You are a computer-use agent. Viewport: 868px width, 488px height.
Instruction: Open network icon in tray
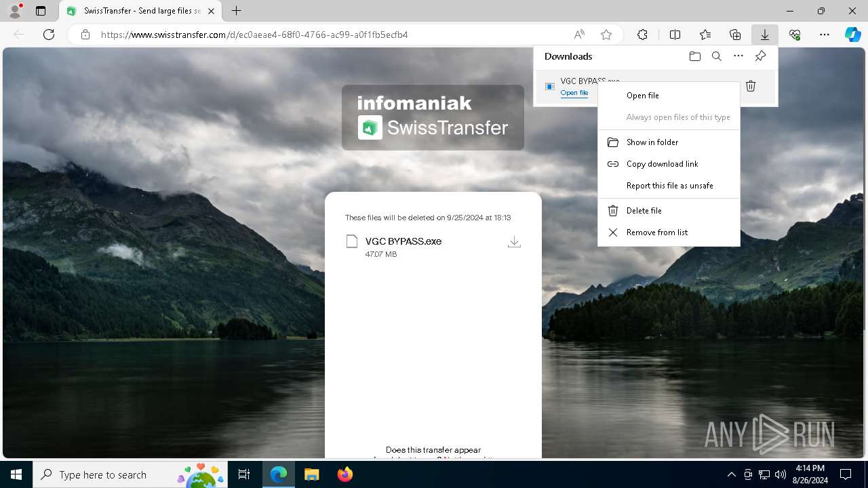764,474
